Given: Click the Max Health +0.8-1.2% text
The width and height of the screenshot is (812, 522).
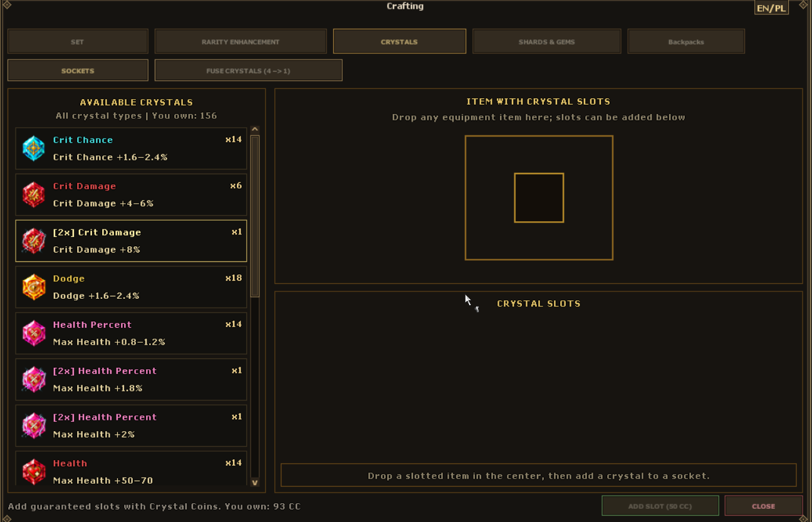Looking at the screenshot, I should (x=109, y=342).
